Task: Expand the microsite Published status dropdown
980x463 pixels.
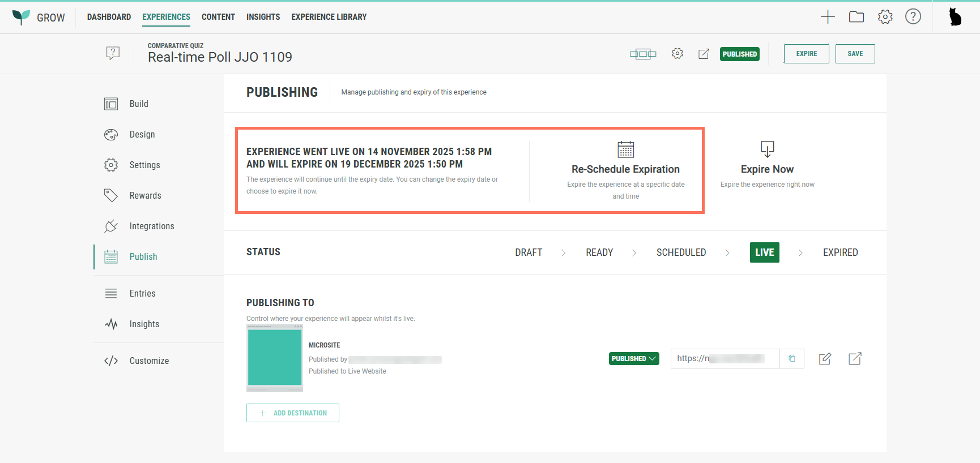Action: click(634, 358)
